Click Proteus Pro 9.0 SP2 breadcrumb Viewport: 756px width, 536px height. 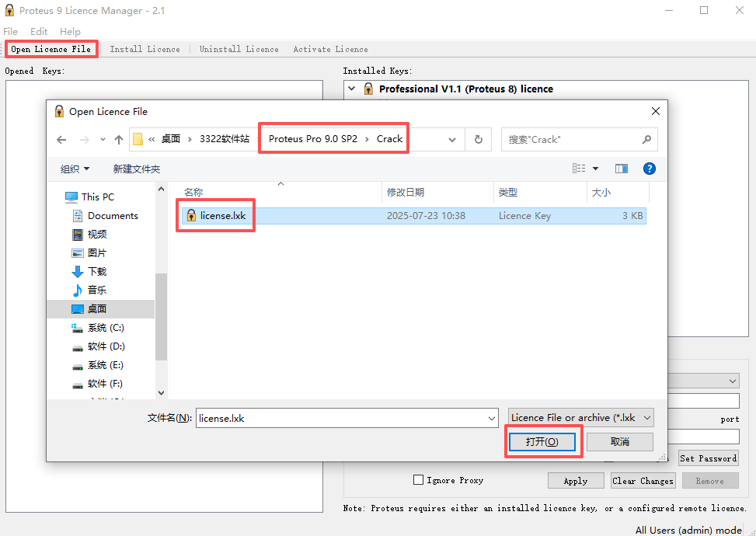pyautogui.click(x=313, y=139)
